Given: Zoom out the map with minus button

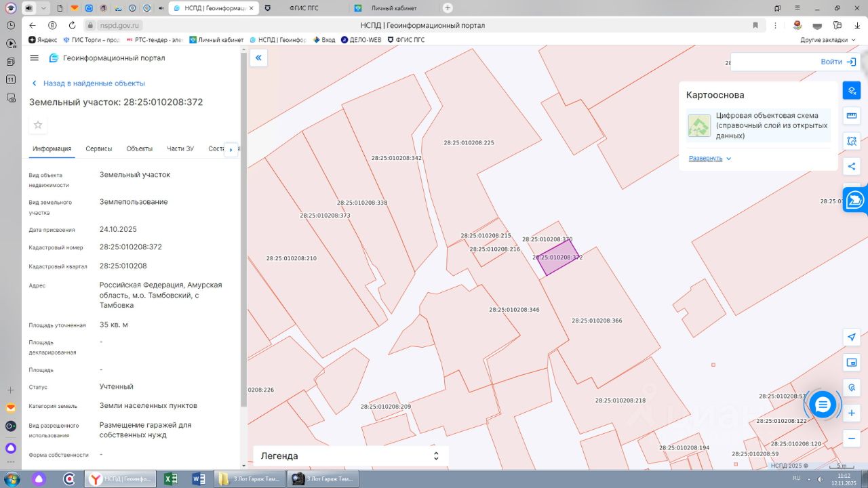Looking at the screenshot, I should pos(852,438).
